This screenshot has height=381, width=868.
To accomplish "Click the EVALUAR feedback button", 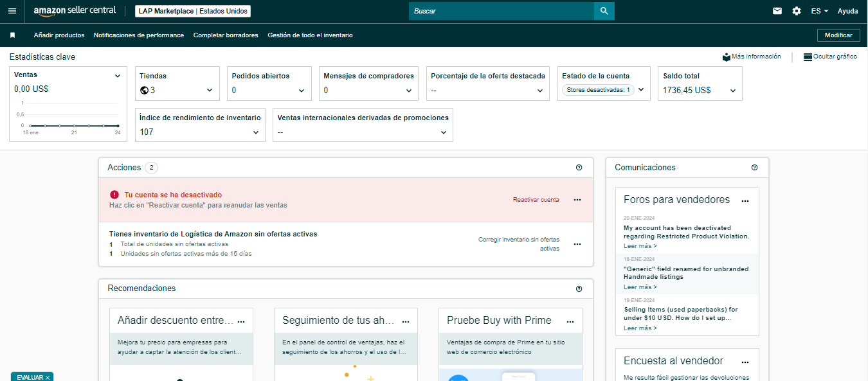I will pyautogui.click(x=30, y=378).
